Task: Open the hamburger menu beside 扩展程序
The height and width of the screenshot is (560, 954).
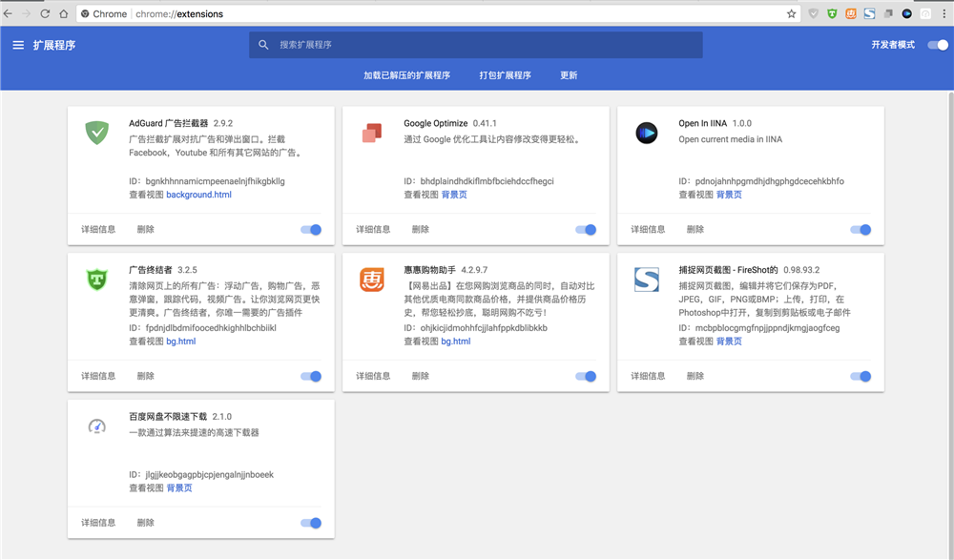Action: (x=18, y=45)
